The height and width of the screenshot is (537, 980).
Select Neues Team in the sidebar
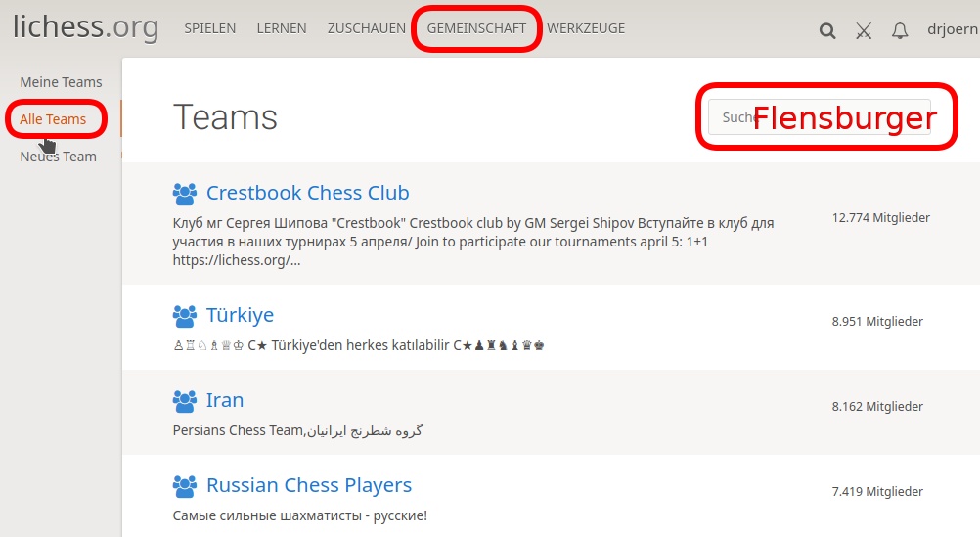pyautogui.click(x=59, y=157)
